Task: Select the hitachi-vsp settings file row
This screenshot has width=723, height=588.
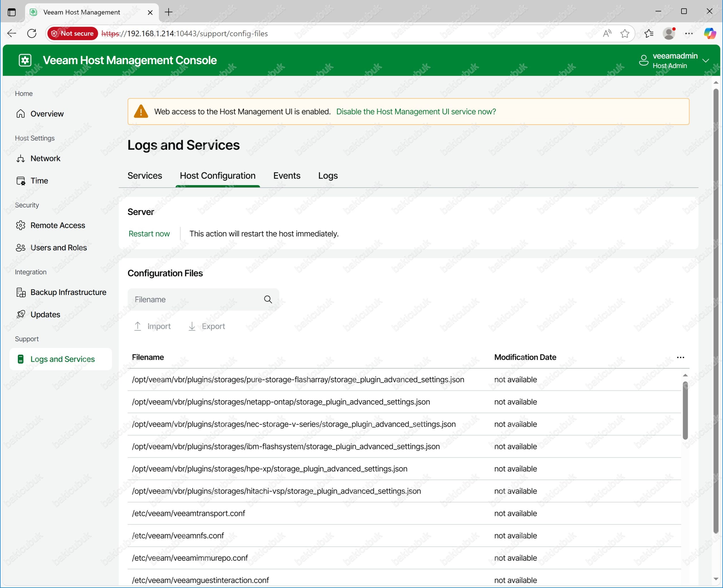Action: coord(404,491)
